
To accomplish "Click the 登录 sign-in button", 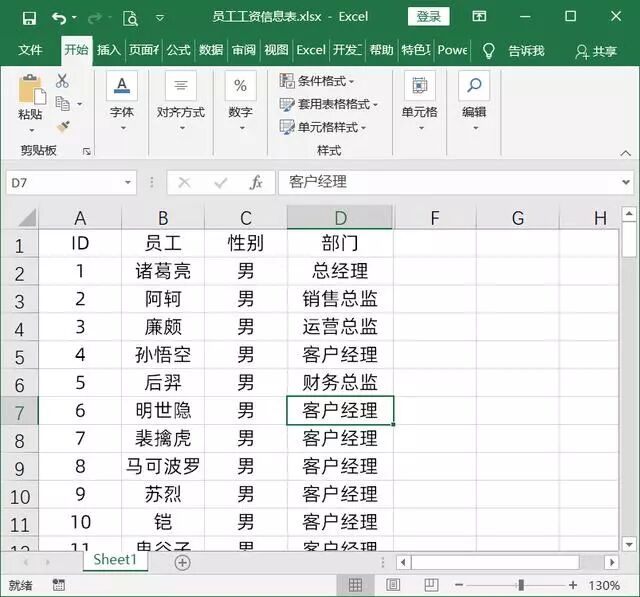I will [428, 17].
